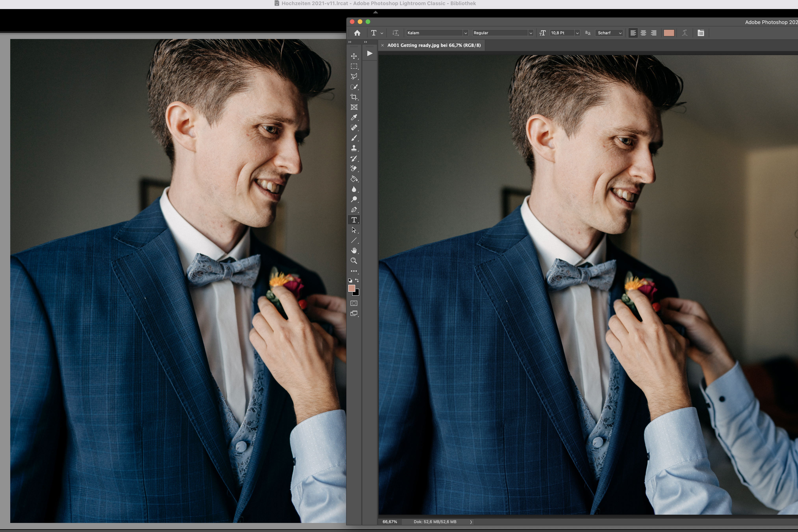Screen dimensions: 798x532
Task: Open the Regular font style dropdown
Action: click(x=531, y=33)
